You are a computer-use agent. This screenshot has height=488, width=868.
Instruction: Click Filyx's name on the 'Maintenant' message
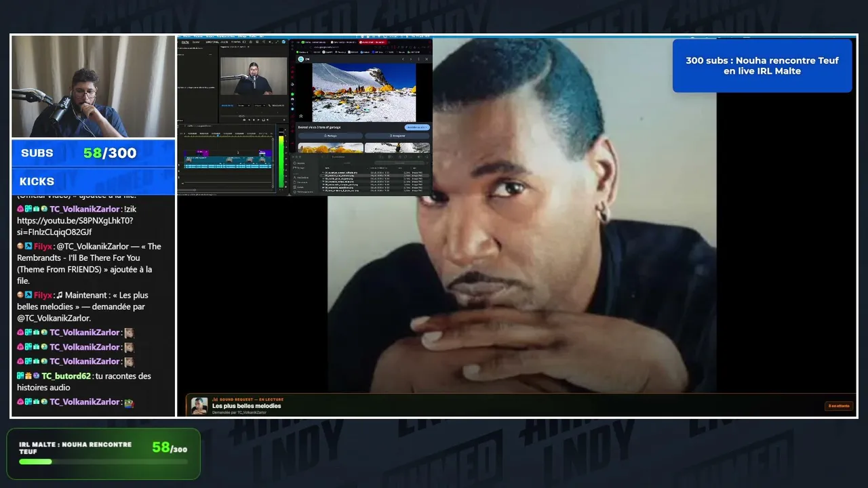43,296
